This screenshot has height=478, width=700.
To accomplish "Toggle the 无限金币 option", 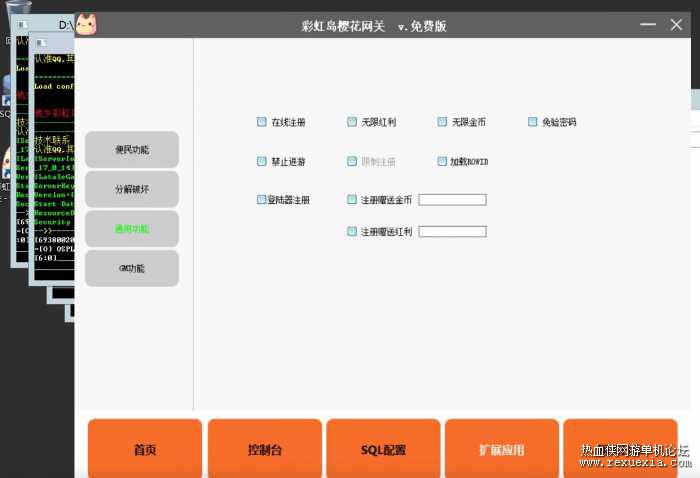I will pos(442,122).
